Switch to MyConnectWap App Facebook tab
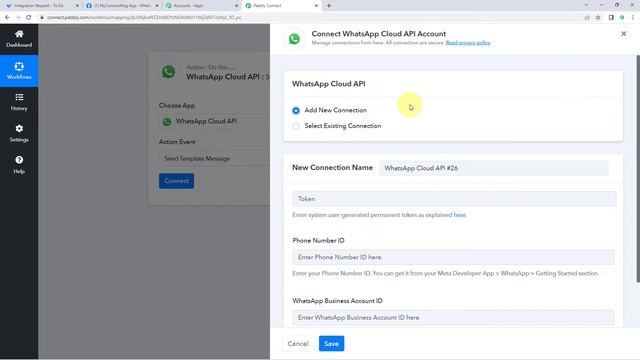Viewport: 640px width, 360px height. [122, 6]
